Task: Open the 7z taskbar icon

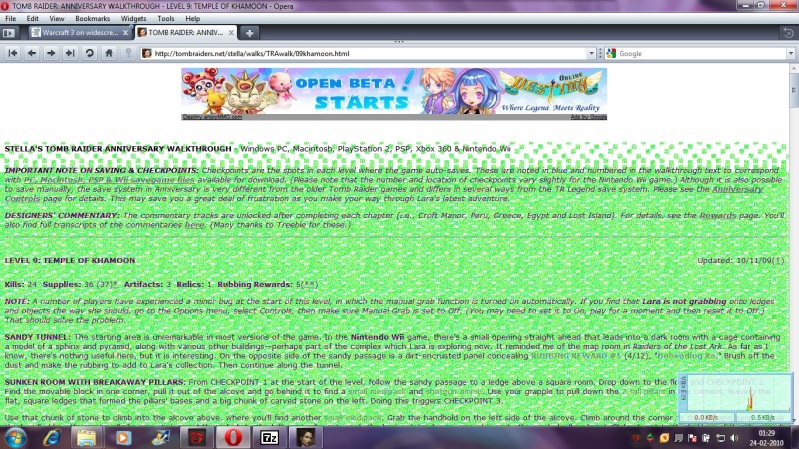Action: tap(270, 438)
